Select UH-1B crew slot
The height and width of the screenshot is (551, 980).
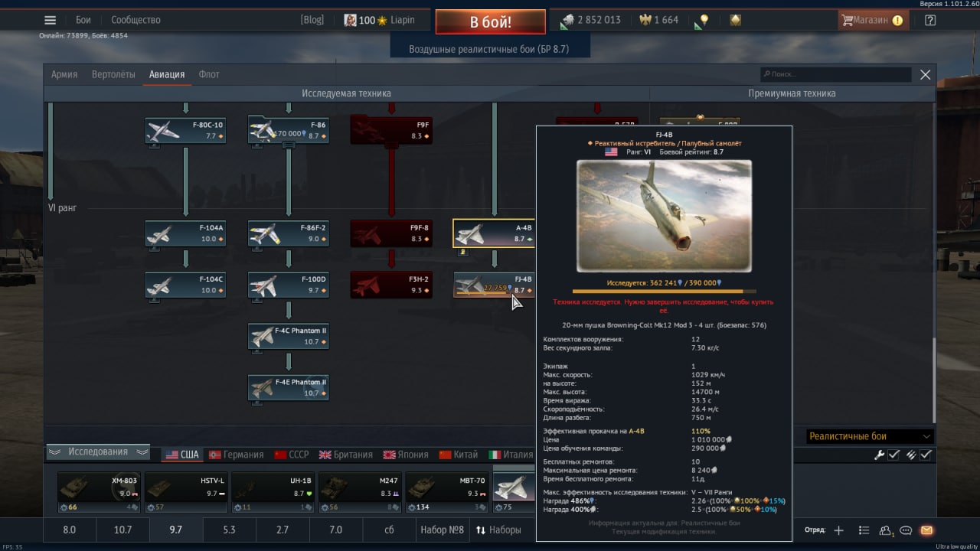273,492
